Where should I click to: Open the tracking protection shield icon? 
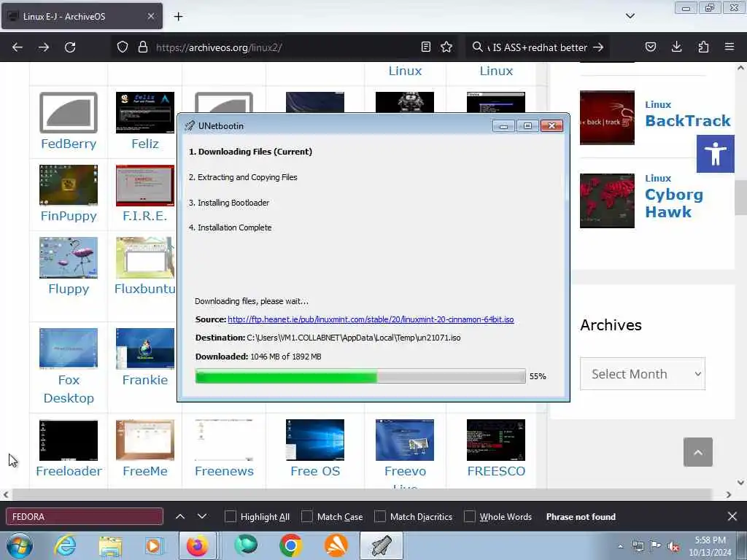tap(123, 47)
